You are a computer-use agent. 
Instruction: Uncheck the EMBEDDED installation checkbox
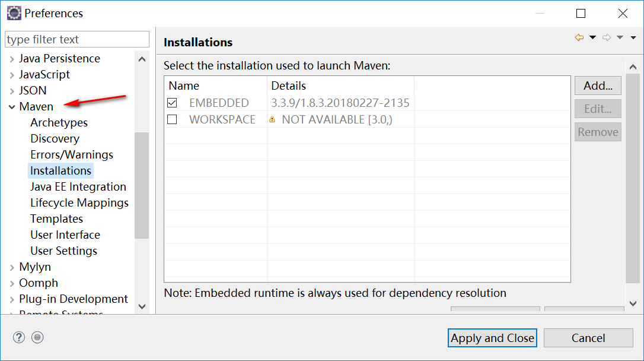click(x=172, y=102)
